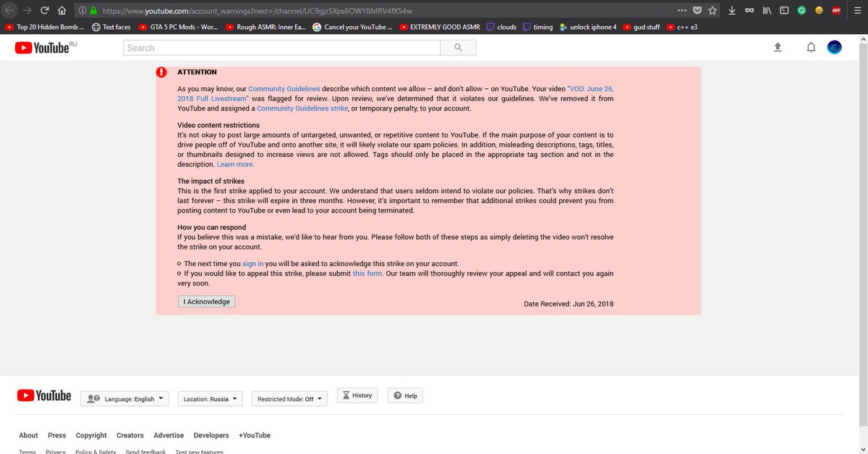Open the Firefox library
Screen dimensions: 868x454
pos(767,11)
